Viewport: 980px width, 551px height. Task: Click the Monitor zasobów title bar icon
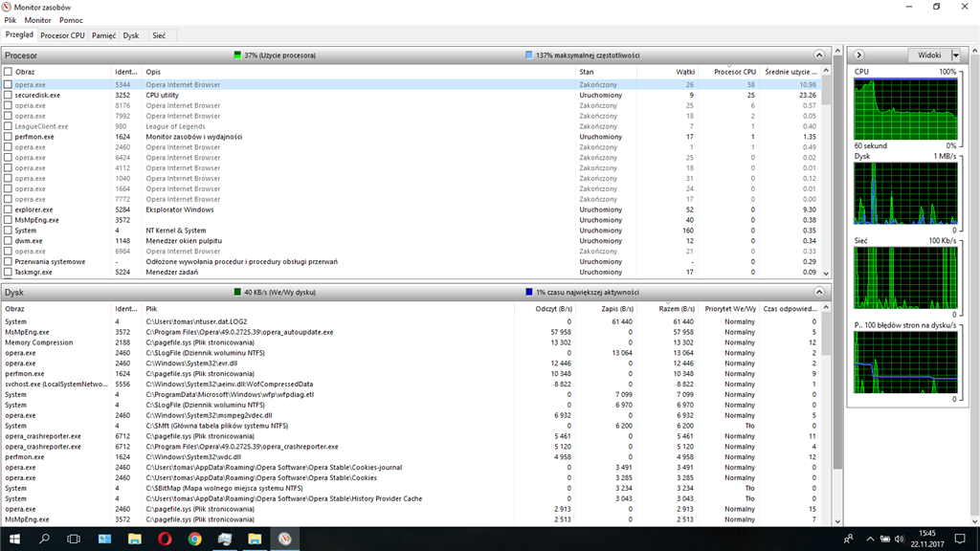[x=7, y=7]
